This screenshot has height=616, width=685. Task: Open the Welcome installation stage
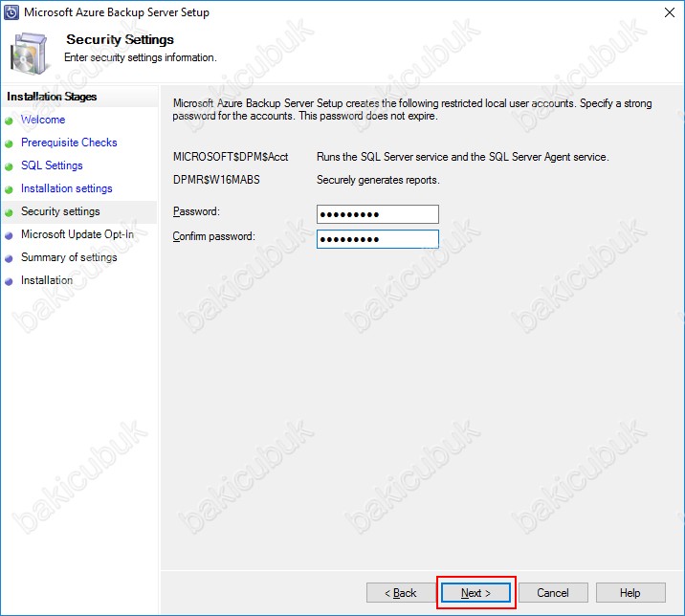[43, 120]
